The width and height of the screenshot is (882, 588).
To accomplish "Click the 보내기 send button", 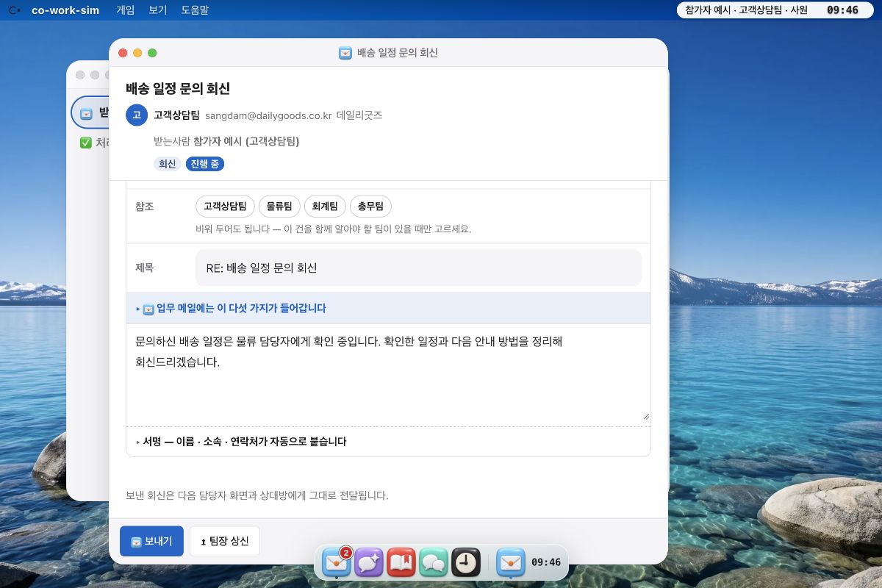I will (x=151, y=541).
